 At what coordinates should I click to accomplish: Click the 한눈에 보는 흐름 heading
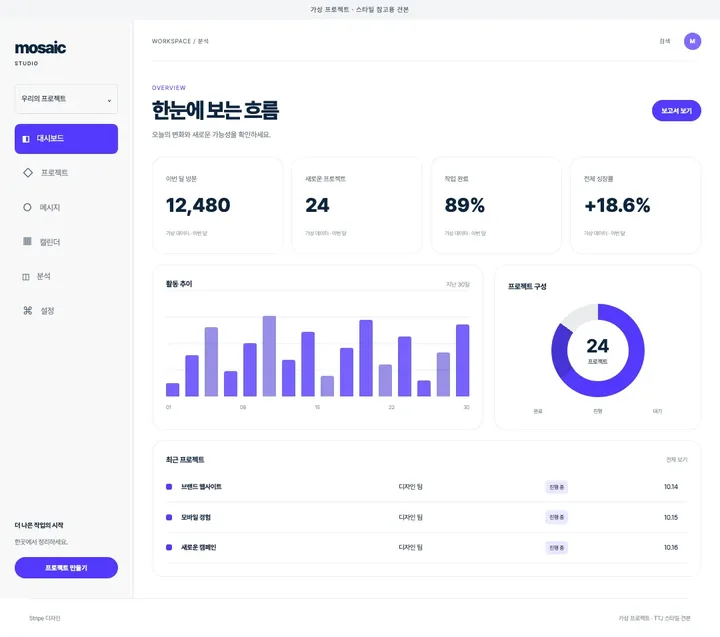(x=215, y=110)
